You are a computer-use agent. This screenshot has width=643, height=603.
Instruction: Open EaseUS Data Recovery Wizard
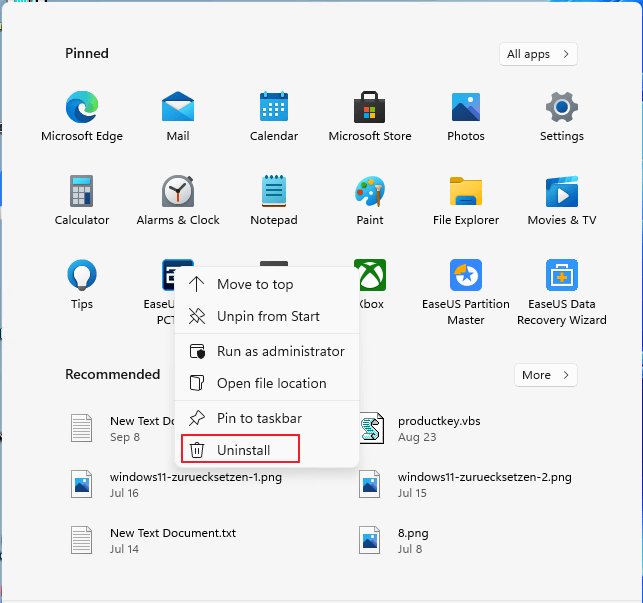[x=562, y=276]
